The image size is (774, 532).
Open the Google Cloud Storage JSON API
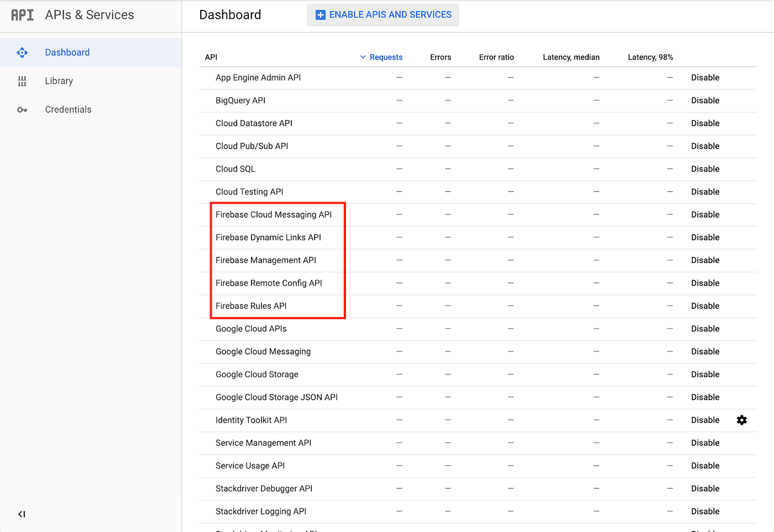(x=277, y=397)
